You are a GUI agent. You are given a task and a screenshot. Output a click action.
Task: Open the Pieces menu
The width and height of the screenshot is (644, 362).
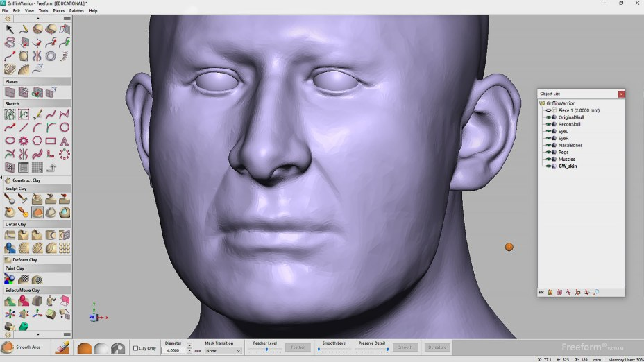click(x=59, y=11)
